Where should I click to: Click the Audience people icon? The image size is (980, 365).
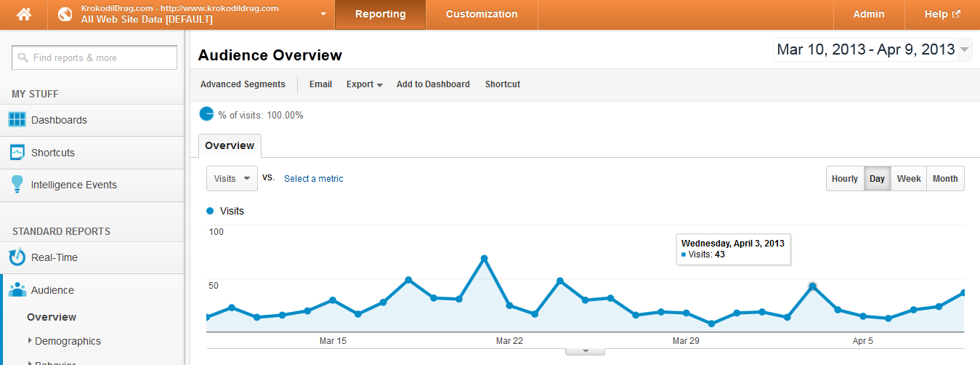click(x=17, y=290)
